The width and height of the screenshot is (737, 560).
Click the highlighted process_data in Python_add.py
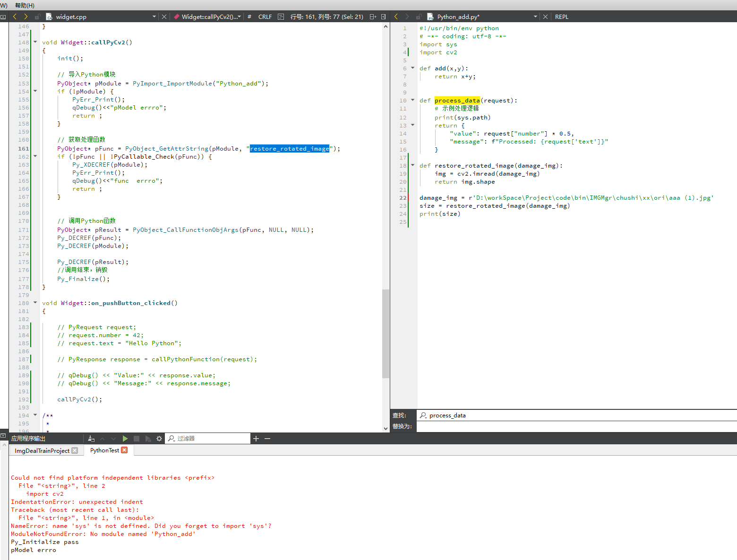click(457, 100)
